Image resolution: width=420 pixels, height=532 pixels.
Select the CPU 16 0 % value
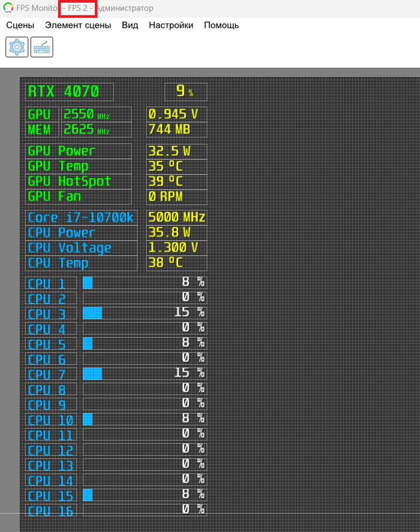point(193,509)
